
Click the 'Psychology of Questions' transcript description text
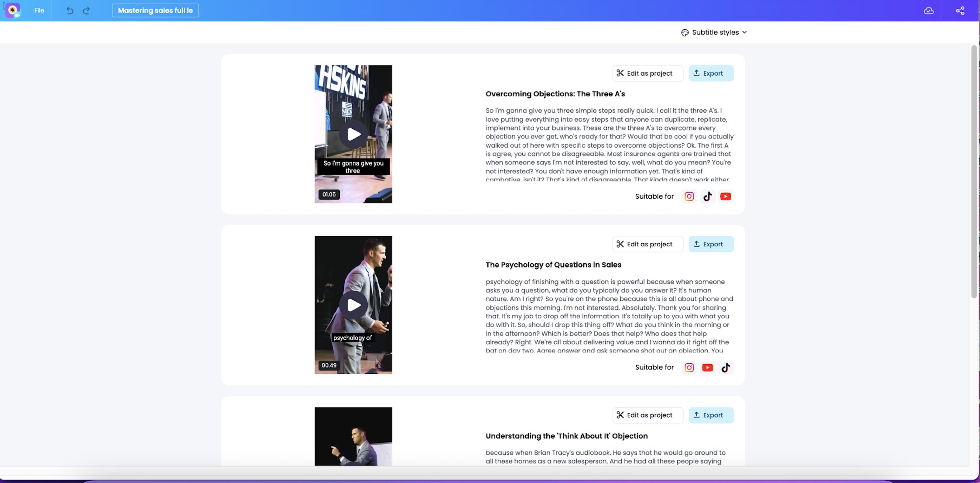pos(610,316)
